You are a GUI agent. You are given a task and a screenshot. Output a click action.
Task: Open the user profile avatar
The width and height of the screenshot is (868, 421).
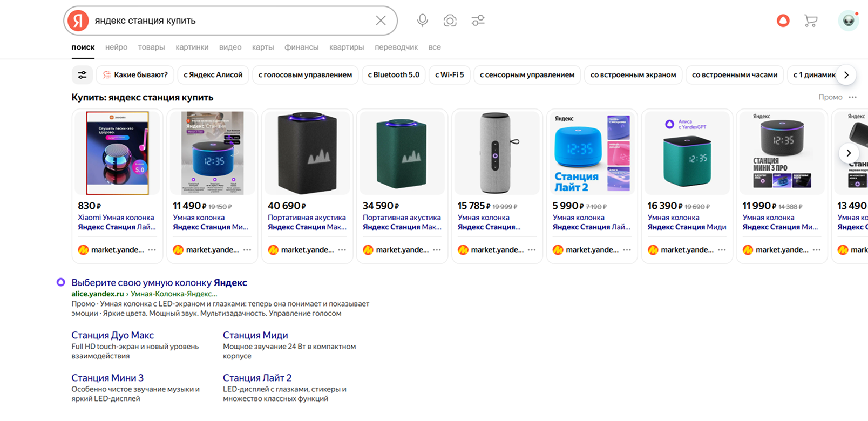click(x=848, y=21)
